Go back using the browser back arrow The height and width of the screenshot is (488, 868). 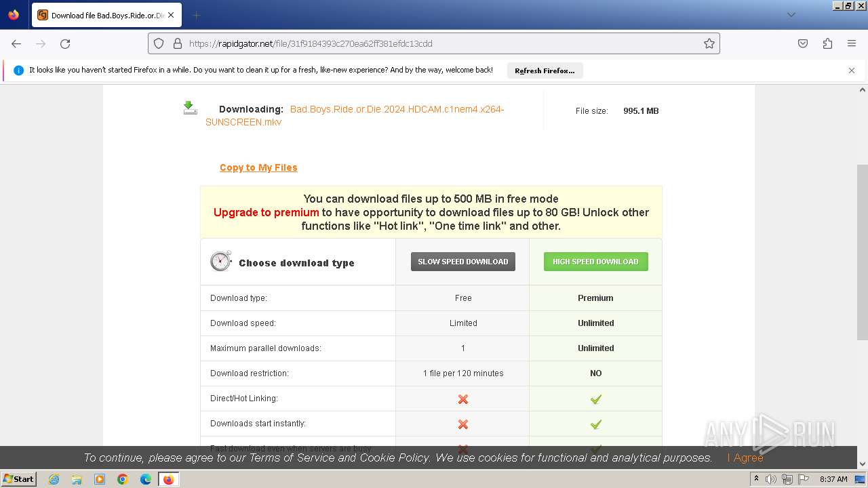point(16,43)
